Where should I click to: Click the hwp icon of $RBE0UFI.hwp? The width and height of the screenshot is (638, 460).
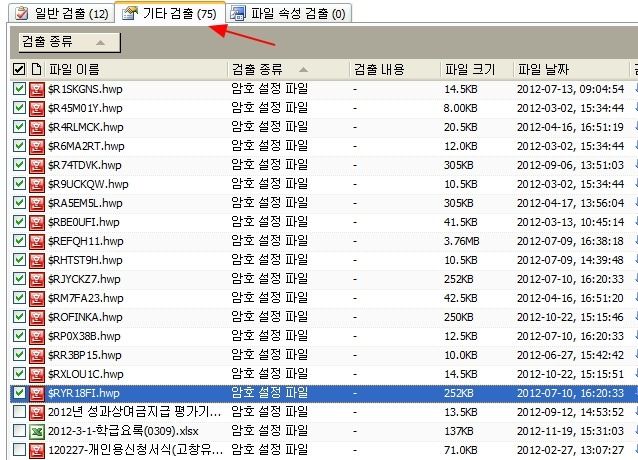click(37, 222)
